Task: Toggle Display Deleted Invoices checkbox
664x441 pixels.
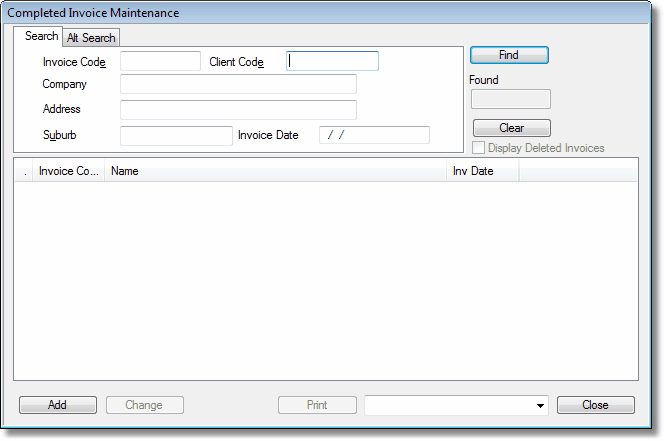Action: coord(479,148)
